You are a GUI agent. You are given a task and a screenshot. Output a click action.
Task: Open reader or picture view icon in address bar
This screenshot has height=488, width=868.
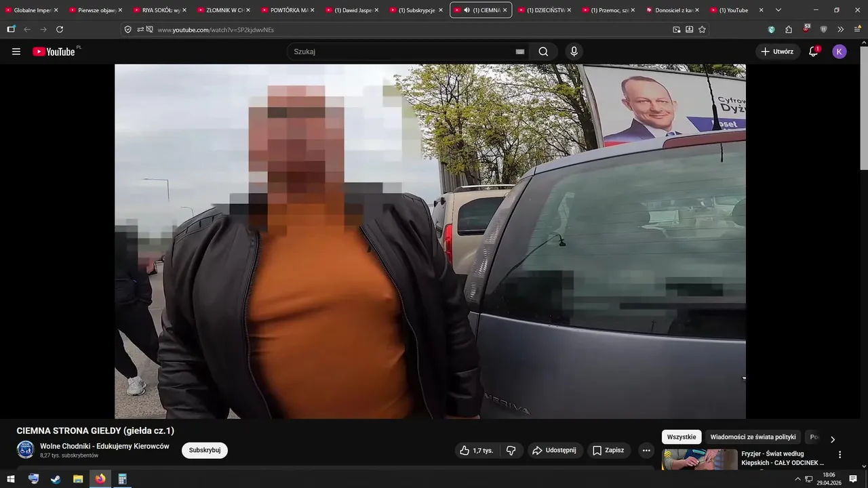pyautogui.click(x=676, y=29)
